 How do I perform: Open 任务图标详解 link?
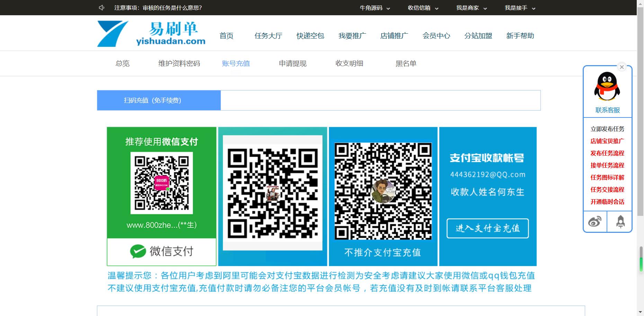(607, 177)
